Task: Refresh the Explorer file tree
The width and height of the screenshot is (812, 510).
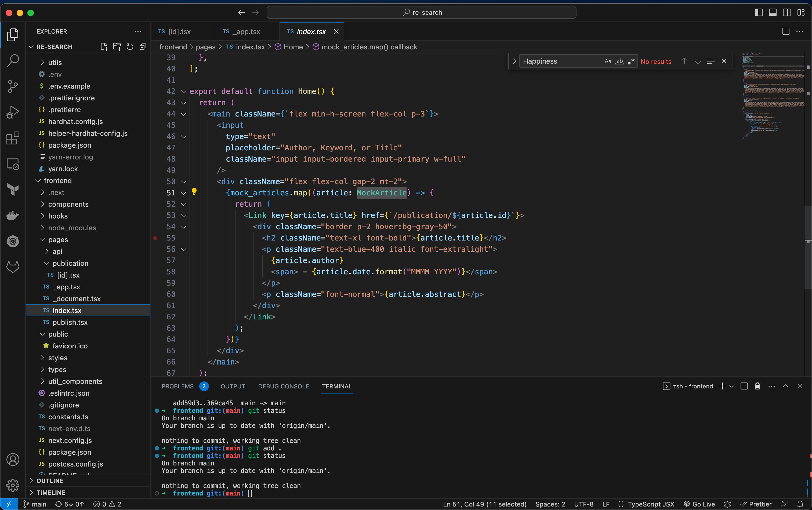Action: (x=130, y=47)
